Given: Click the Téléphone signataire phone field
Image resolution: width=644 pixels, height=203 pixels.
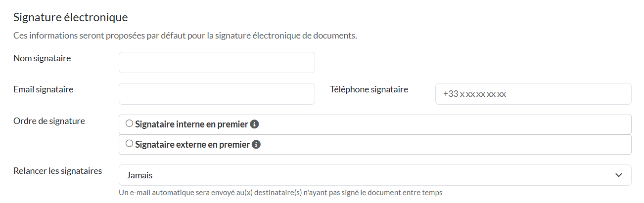Looking at the screenshot, I should [x=533, y=94].
